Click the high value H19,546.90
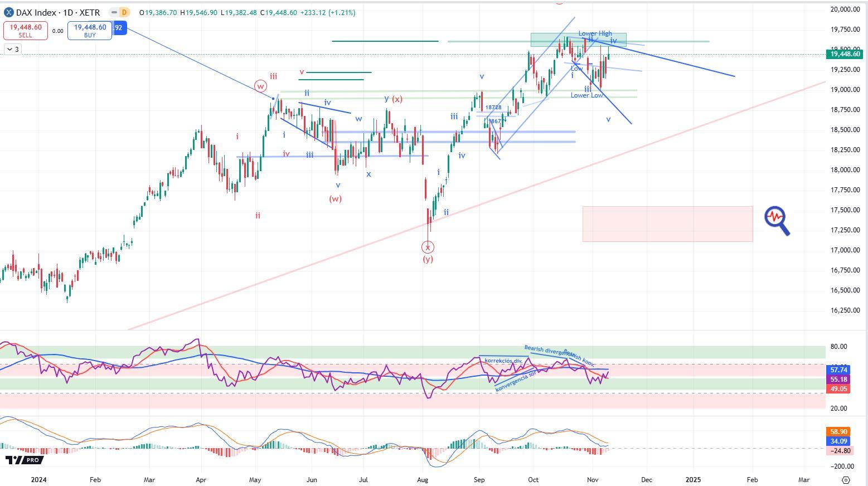 [x=198, y=12]
